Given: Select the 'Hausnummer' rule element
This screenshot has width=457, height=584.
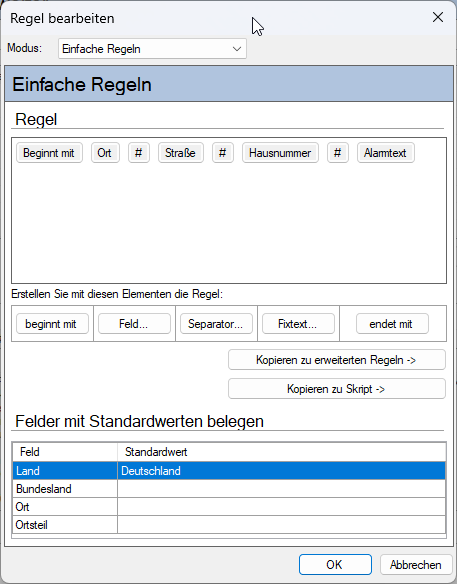Looking at the screenshot, I should pyautogui.click(x=280, y=153).
